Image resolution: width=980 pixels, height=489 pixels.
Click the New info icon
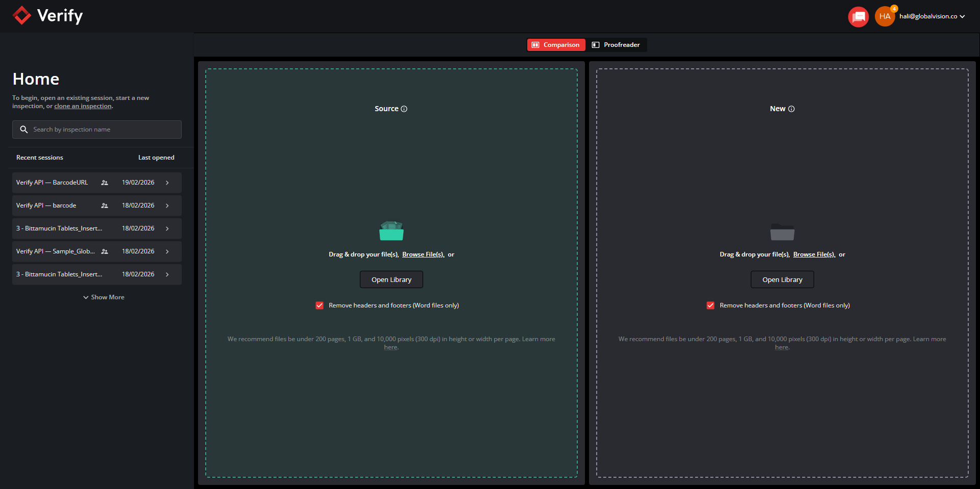(x=792, y=109)
